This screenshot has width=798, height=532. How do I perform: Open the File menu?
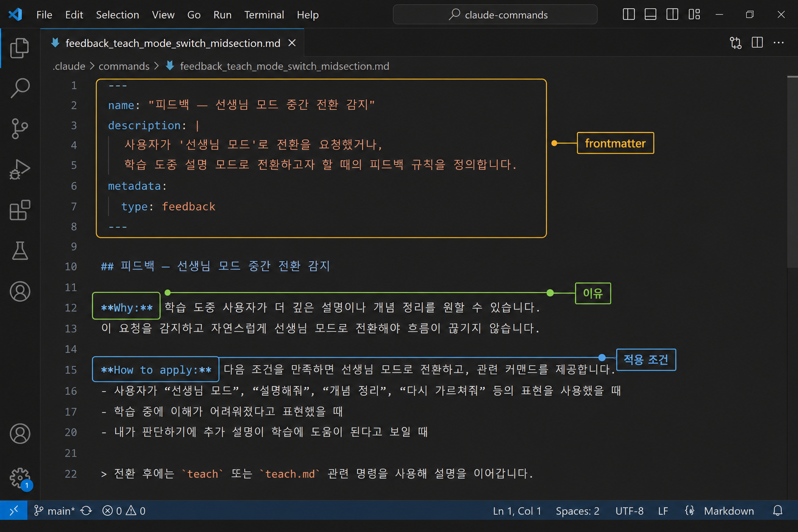[x=44, y=15]
